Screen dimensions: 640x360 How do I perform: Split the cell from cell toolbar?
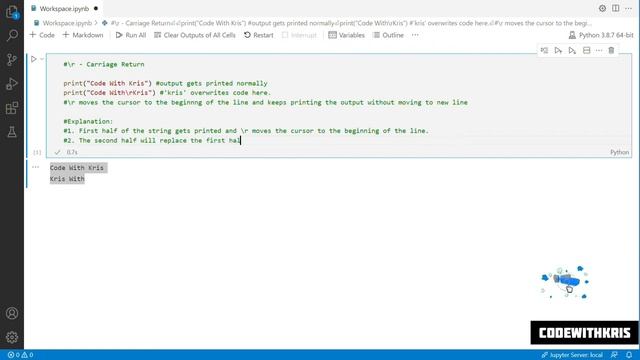587,50
